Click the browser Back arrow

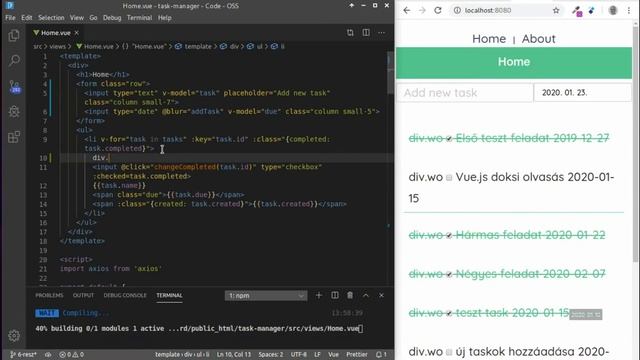pos(407,11)
